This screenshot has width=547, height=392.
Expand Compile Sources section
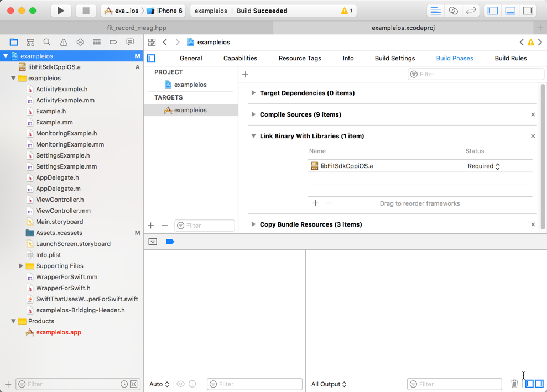tap(253, 114)
